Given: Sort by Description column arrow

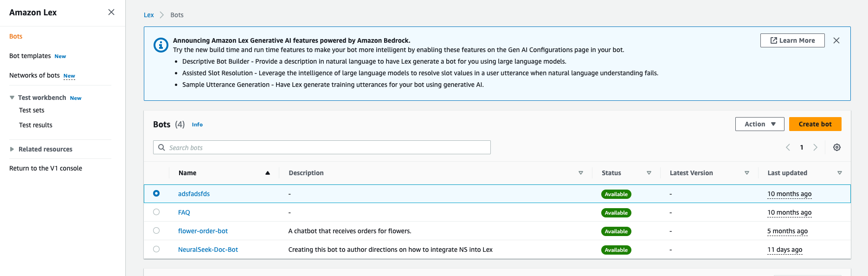Looking at the screenshot, I should (581, 173).
